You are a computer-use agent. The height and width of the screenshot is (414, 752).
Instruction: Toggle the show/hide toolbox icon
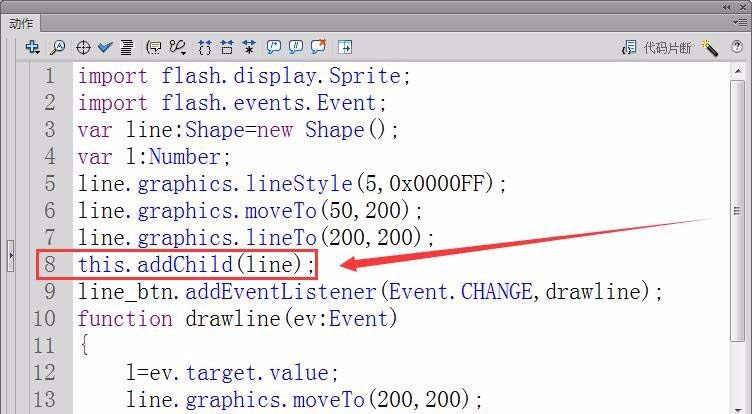click(345, 47)
